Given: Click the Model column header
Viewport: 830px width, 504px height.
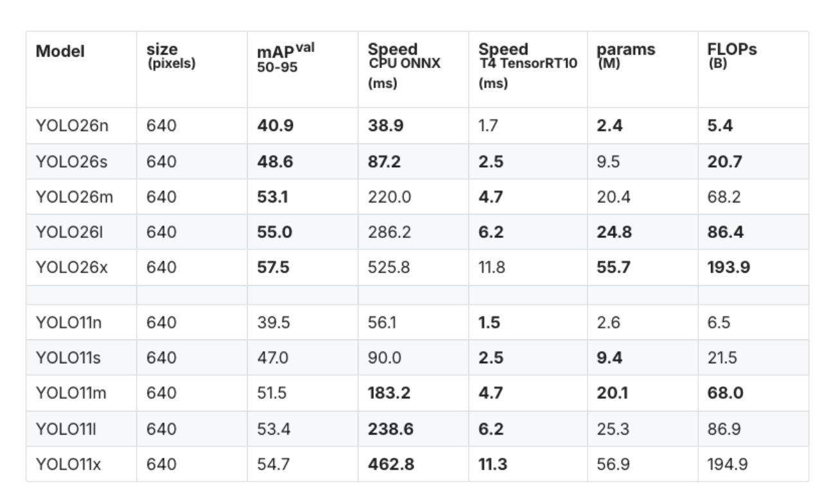Looking at the screenshot, I should (60, 52).
